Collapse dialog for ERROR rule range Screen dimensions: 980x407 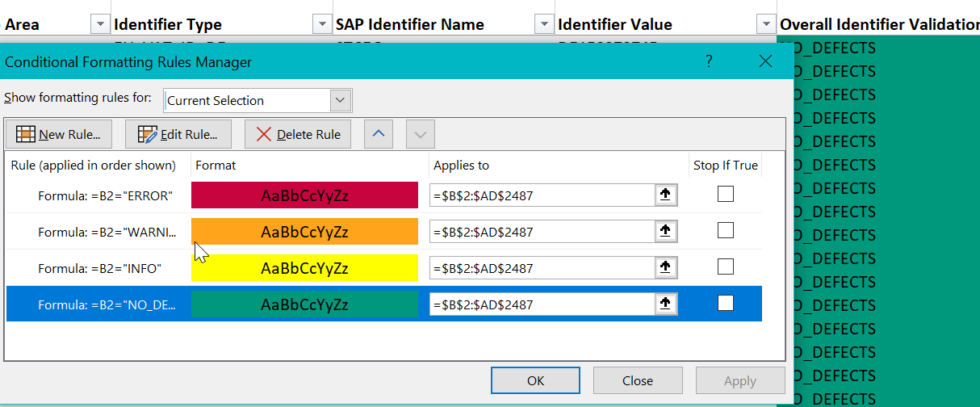pyautogui.click(x=665, y=195)
